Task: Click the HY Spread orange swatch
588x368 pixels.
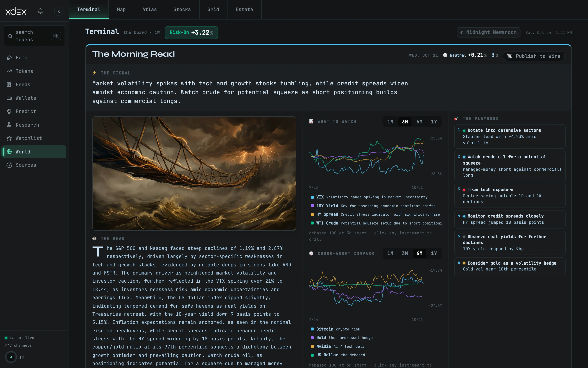Action: [312, 214]
